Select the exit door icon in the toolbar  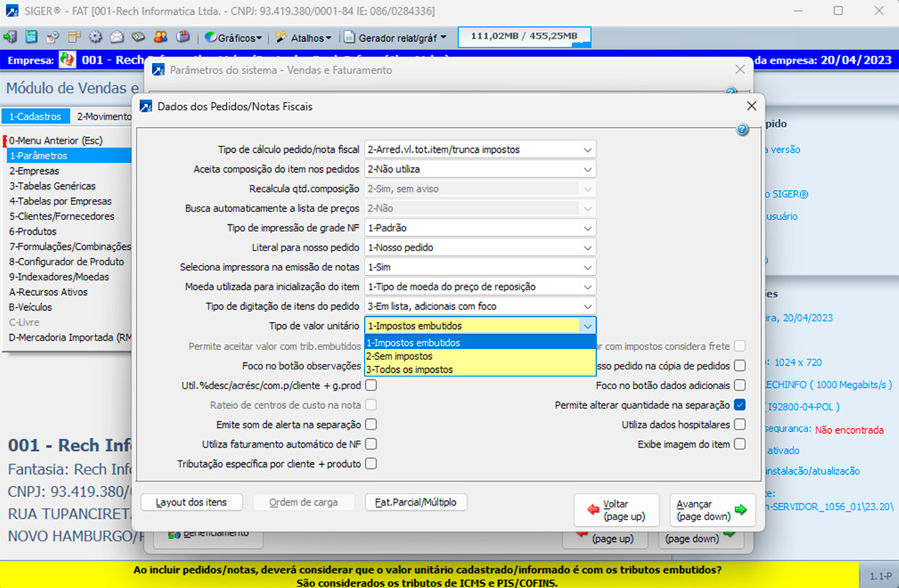click(x=11, y=36)
